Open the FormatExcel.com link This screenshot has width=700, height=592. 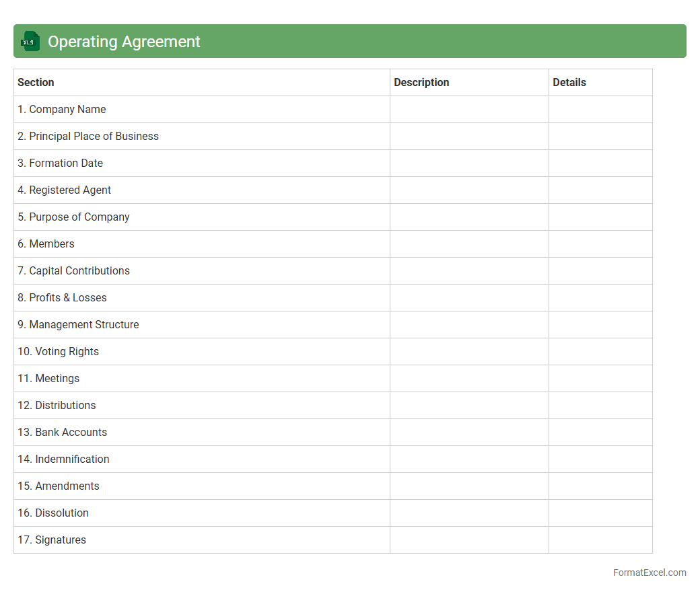[x=649, y=572]
